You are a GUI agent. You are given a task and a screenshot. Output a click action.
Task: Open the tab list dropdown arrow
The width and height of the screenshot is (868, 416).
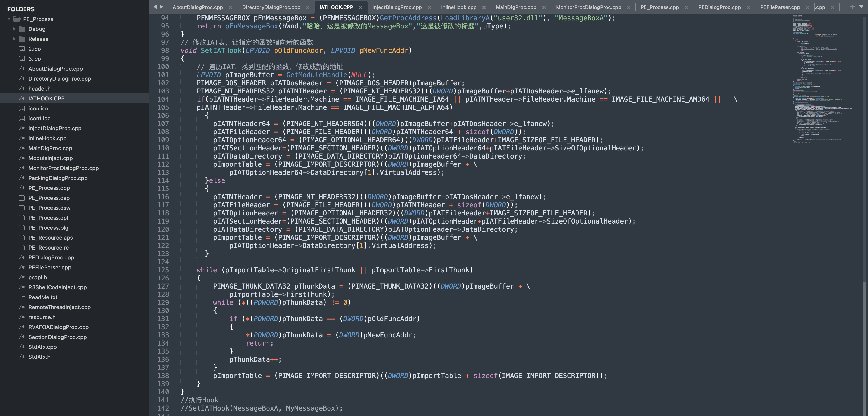pyautogui.click(x=861, y=7)
